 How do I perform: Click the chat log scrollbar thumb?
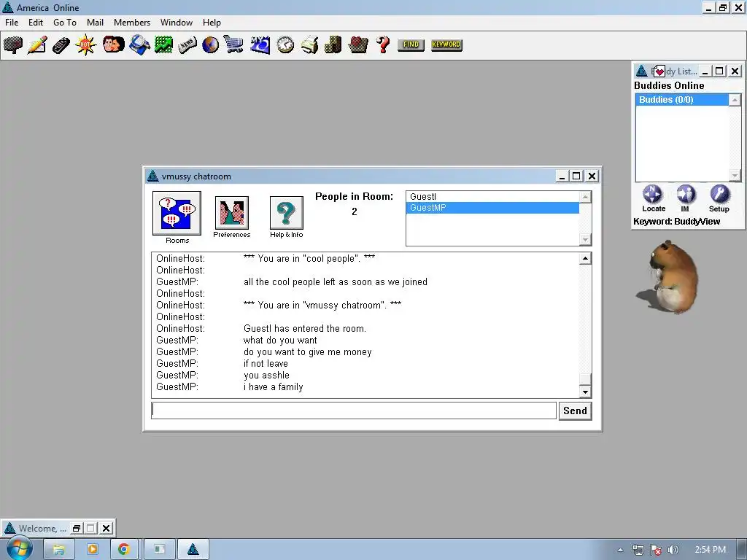pyautogui.click(x=585, y=379)
